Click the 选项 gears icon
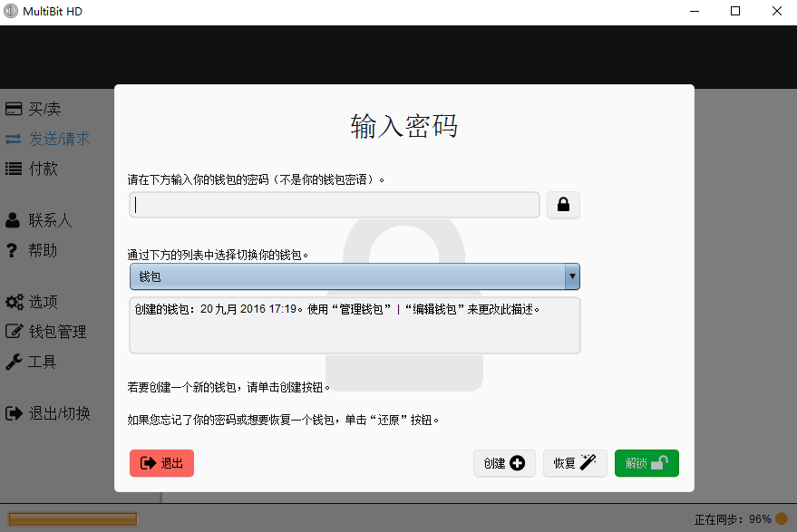 coord(15,302)
